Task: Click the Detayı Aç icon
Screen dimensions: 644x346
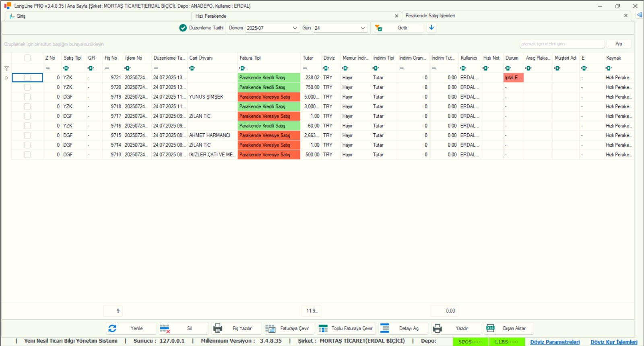Action: point(385,328)
